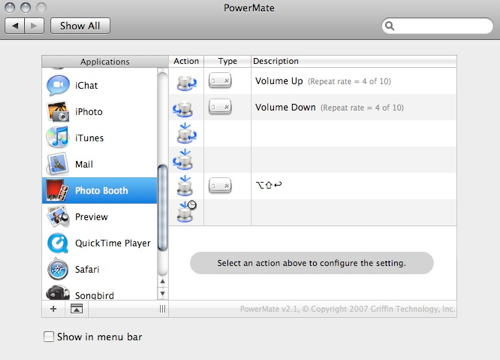Select the long press (clock) knob action
500x360 pixels.
(x=186, y=211)
